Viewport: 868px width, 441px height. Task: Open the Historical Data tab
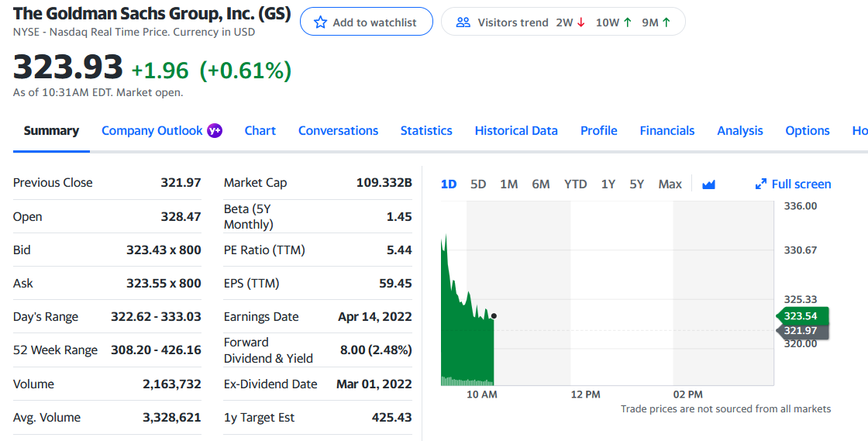pyautogui.click(x=516, y=130)
